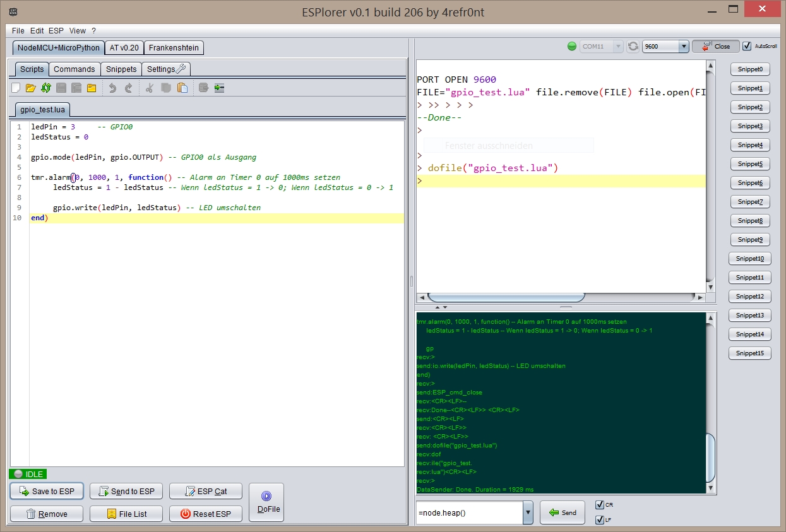Viewport: 786px width, 532px height.
Task: Toggle the CR line-ending checkbox
Action: pos(600,505)
